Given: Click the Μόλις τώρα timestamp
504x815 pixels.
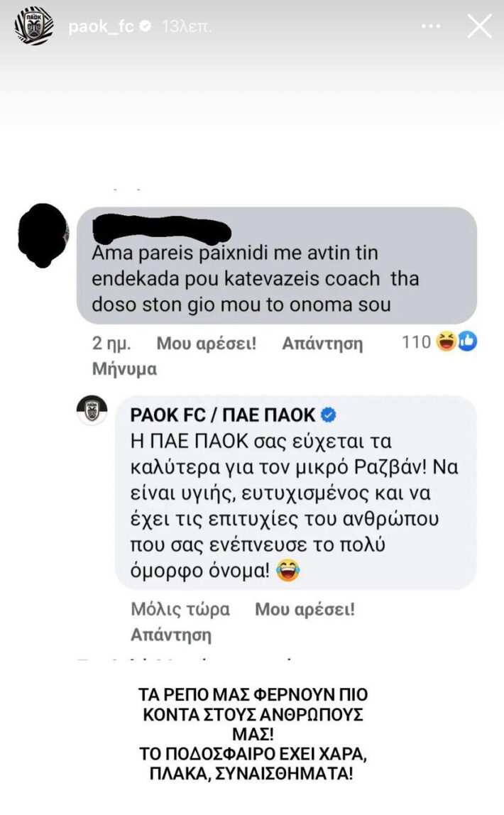Looking at the screenshot, I should (x=180, y=609).
